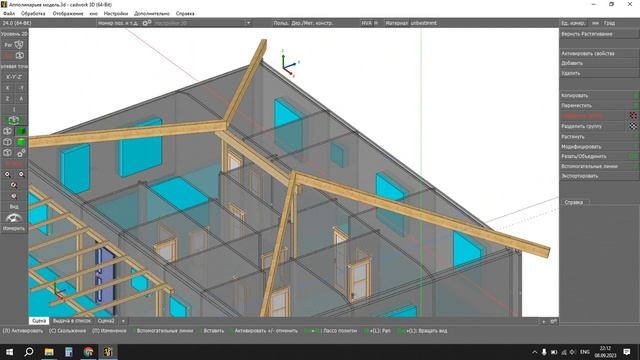Open Windows taskbar search
The height and width of the screenshot is (360, 640).
(29, 351)
